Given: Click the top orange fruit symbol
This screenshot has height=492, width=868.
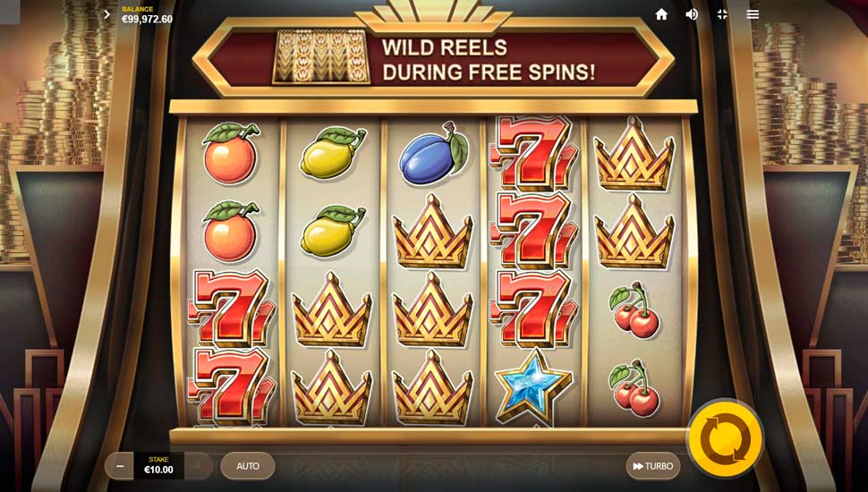Looking at the screenshot, I should [x=230, y=153].
